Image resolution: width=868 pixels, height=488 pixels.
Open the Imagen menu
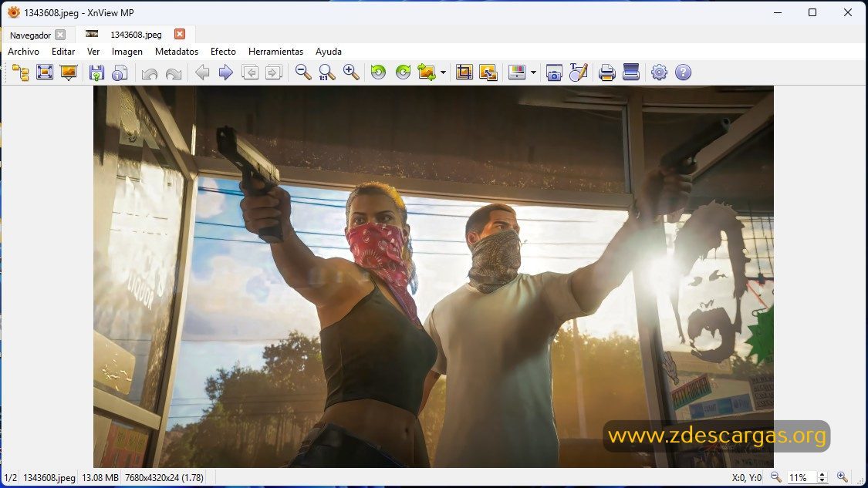tap(127, 52)
